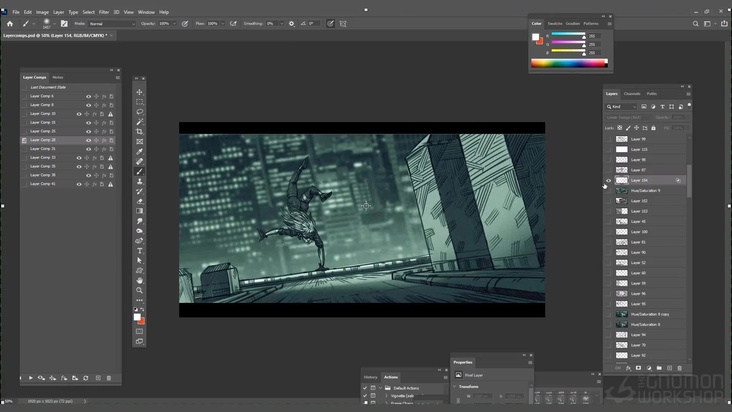Select Layer Comp 41 in the list
Image resolution: width=732 pixels, height=412 pixels.
pos(42,184)
